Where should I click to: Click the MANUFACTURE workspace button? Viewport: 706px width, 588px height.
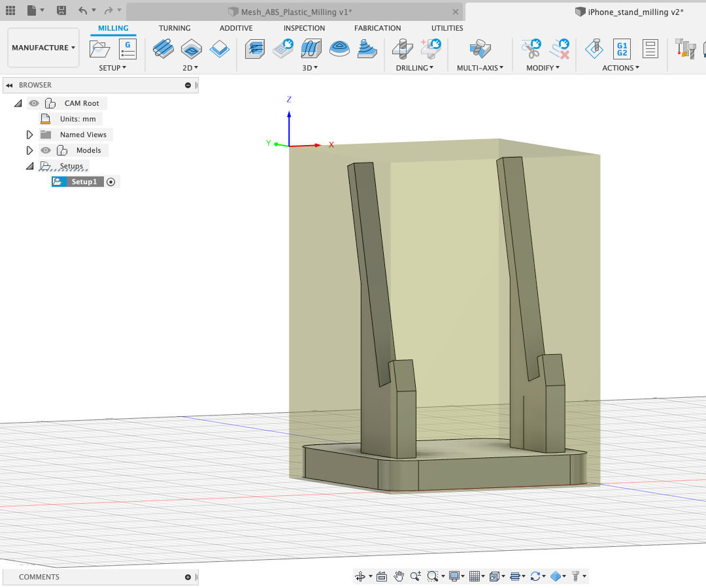[x=43, y=47]
